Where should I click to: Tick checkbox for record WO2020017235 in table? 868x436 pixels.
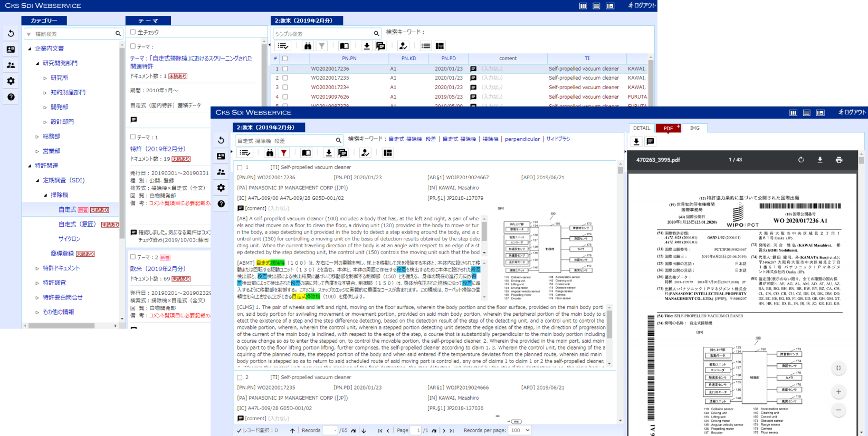285,78
